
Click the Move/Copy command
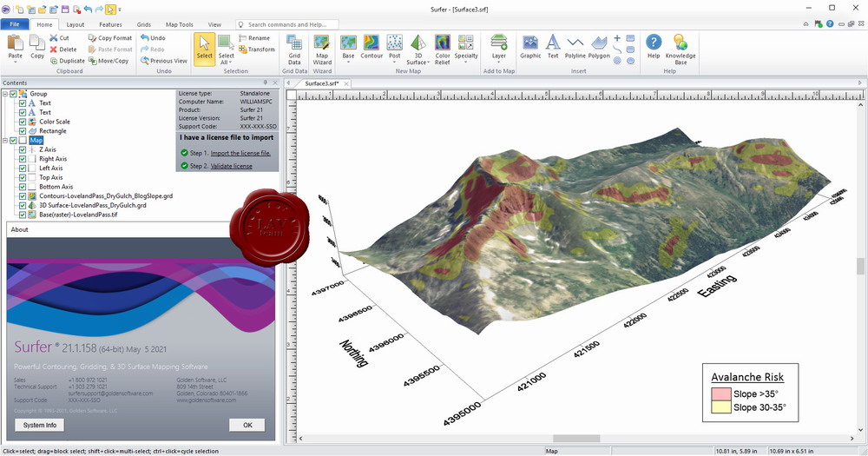click(108, 61)
